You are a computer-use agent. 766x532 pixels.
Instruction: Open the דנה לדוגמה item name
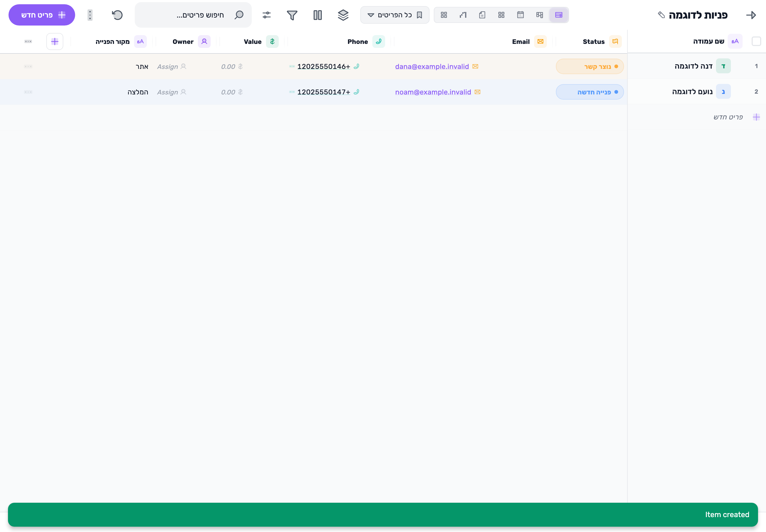(x=694, y=66)
